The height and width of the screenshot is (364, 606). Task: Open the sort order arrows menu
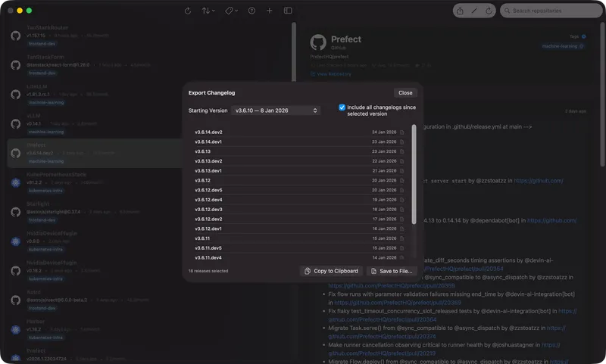pos(208,11)
